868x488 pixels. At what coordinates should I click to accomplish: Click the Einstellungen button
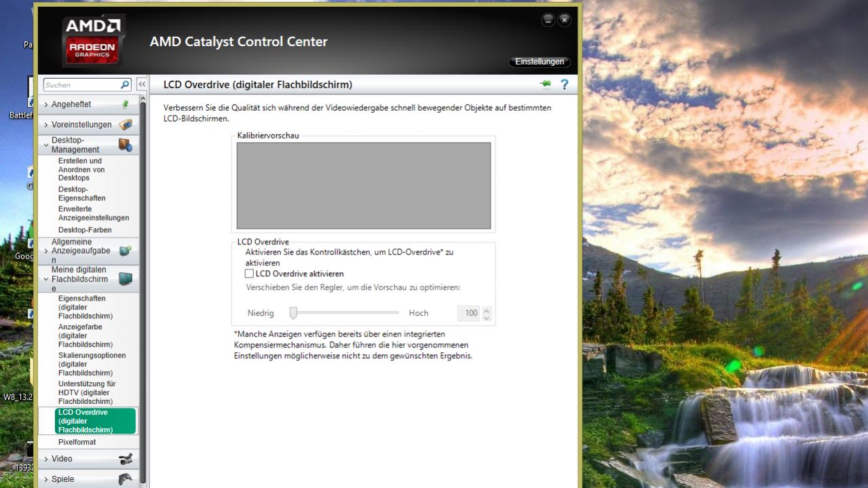click(540, 62)
